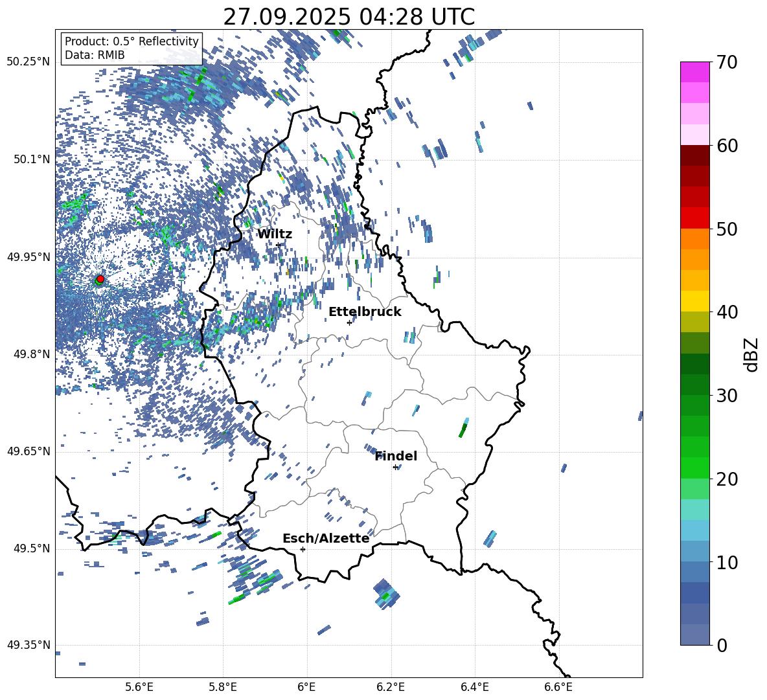Click the 50.25°N latitude label
Screen dimensions: 767x700
[x=29, y=62]
